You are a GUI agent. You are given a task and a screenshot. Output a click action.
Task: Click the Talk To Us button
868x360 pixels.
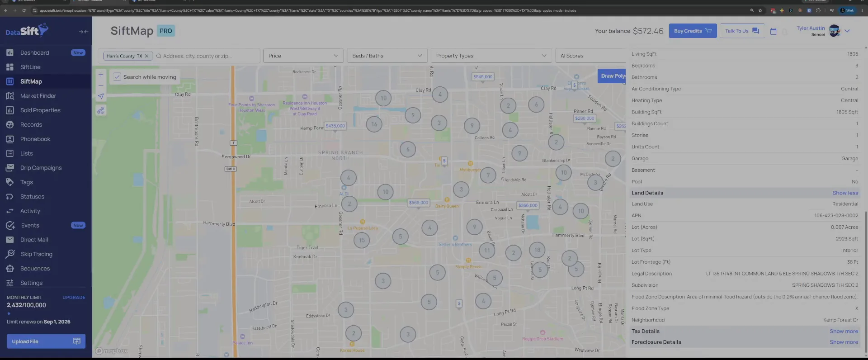(742, 31)
